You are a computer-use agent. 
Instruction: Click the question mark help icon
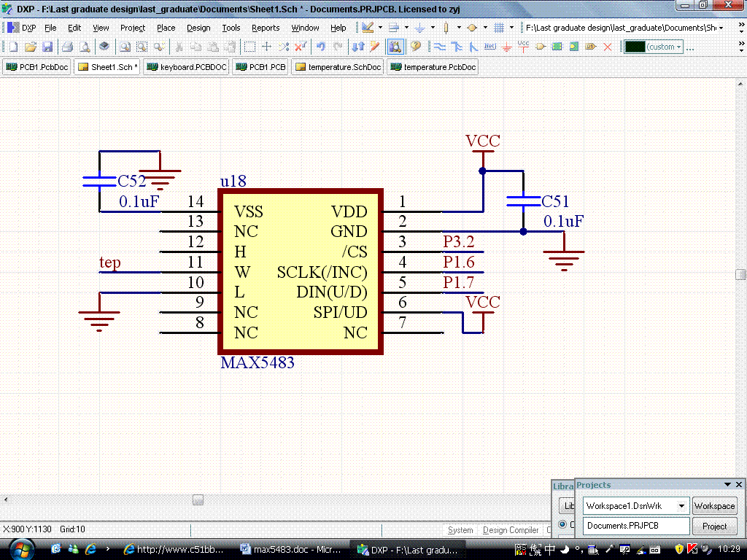click(x=416, y=47)
